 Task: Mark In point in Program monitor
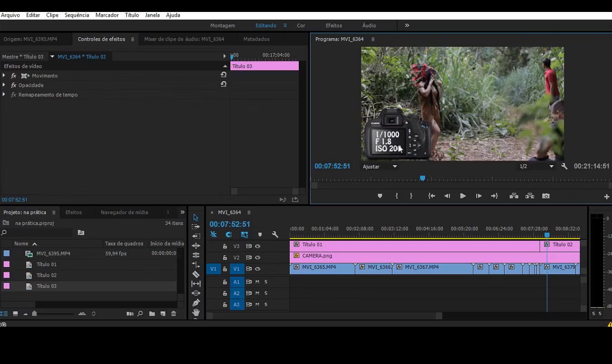[396, 196]
